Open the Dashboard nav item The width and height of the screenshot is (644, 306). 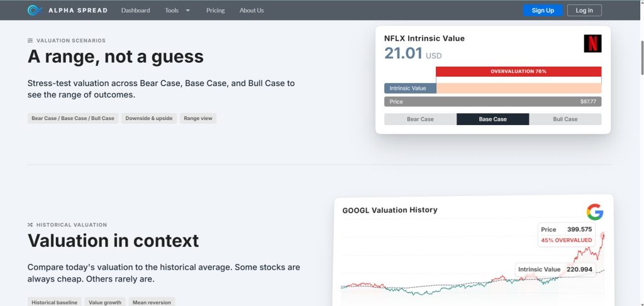click(x=136, y=10)
